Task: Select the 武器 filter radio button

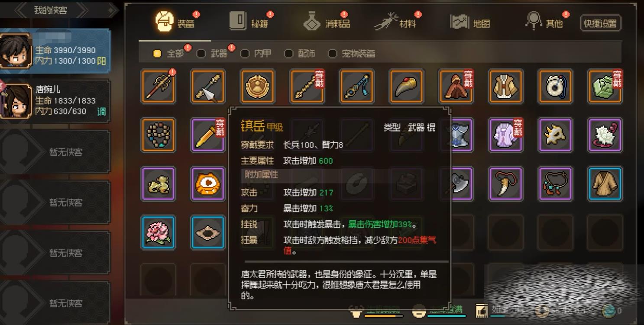Action: [x=201, y=54]
